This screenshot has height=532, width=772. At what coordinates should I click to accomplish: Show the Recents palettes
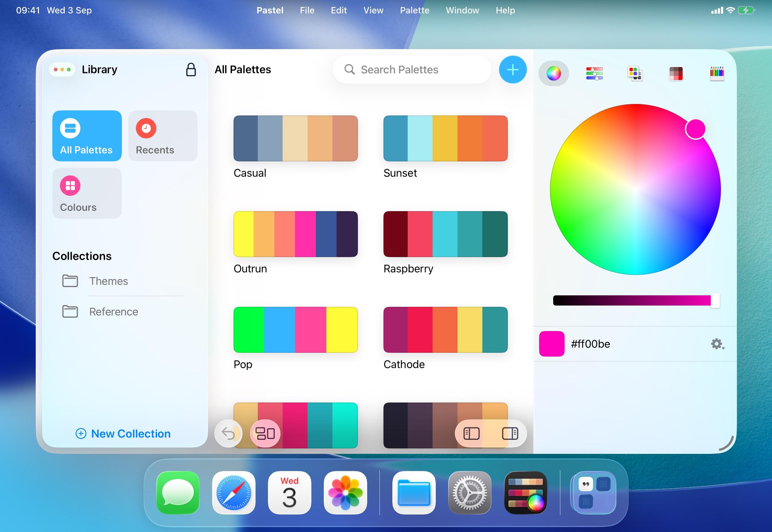click(x=163, y=136)
